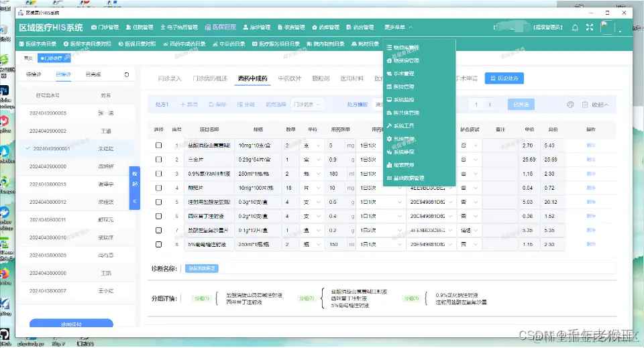Switch to the 已完成 tab

(93, 74)
